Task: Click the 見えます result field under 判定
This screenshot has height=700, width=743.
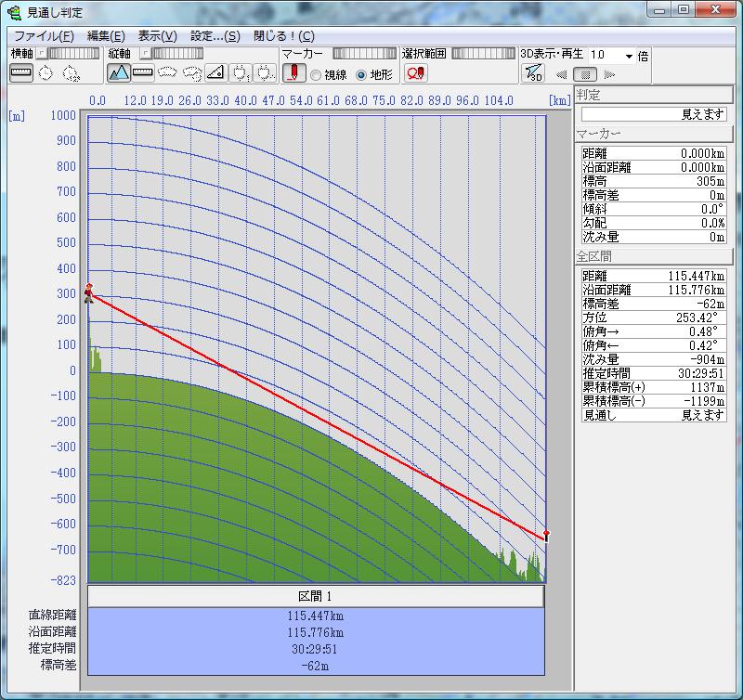Action: pyautogui.click(x=654, y=114)
